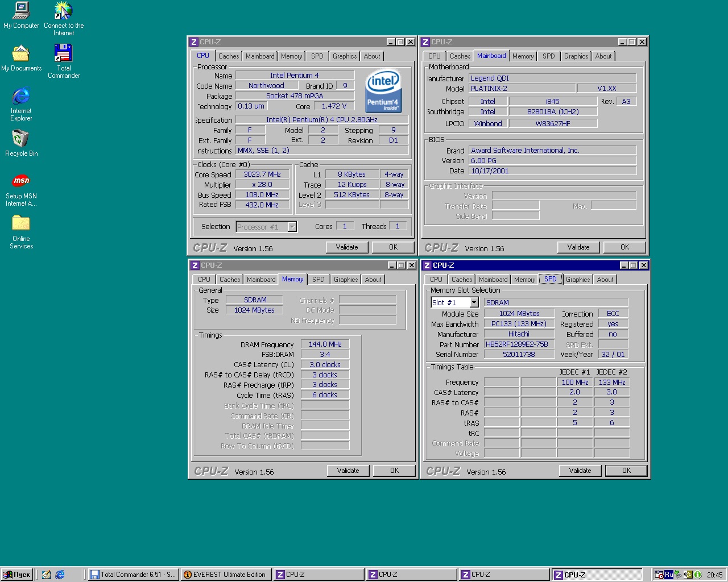Open Total Commander desktop shortcut

pos(63,53)
